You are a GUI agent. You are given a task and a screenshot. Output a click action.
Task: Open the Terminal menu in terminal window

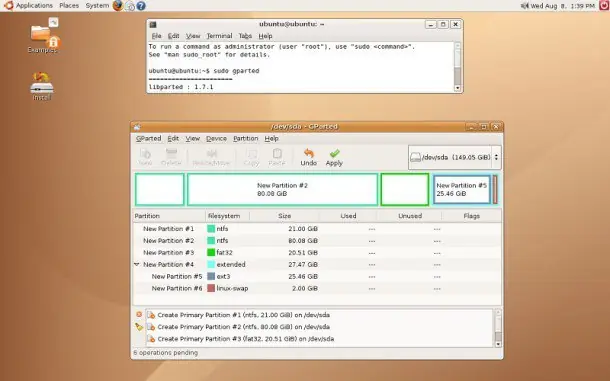(x=219, y=36)
